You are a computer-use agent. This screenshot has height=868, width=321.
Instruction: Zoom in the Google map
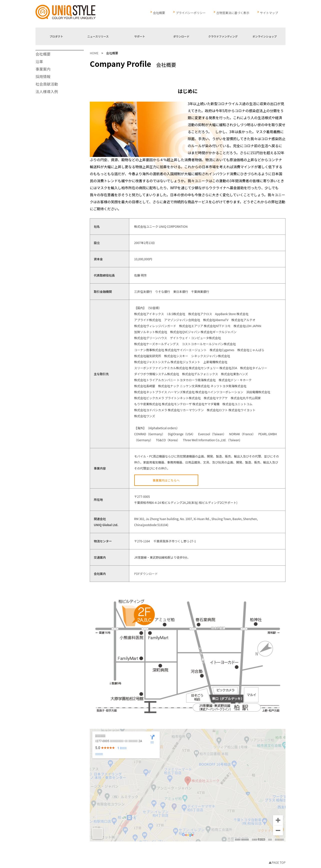pyautogui.click(x=278, y=820)
